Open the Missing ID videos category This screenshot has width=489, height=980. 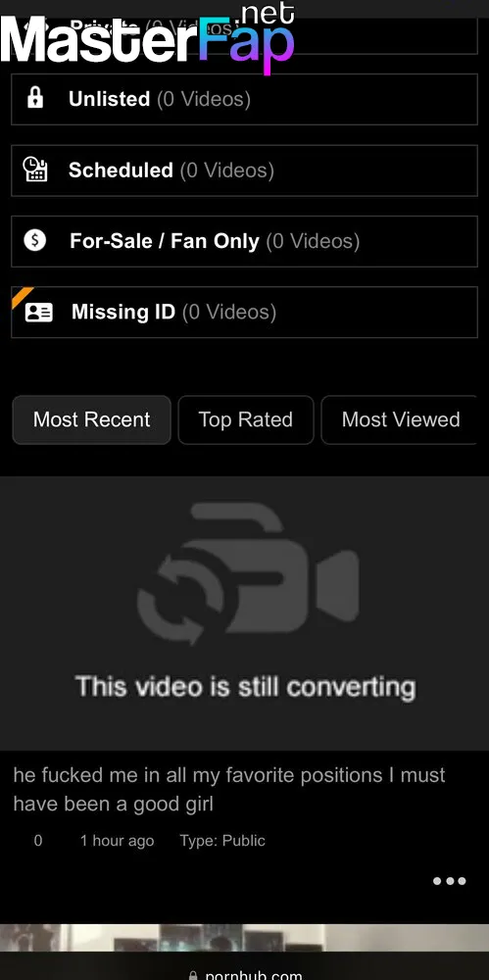pyautogui.click(x=245, y=312)
